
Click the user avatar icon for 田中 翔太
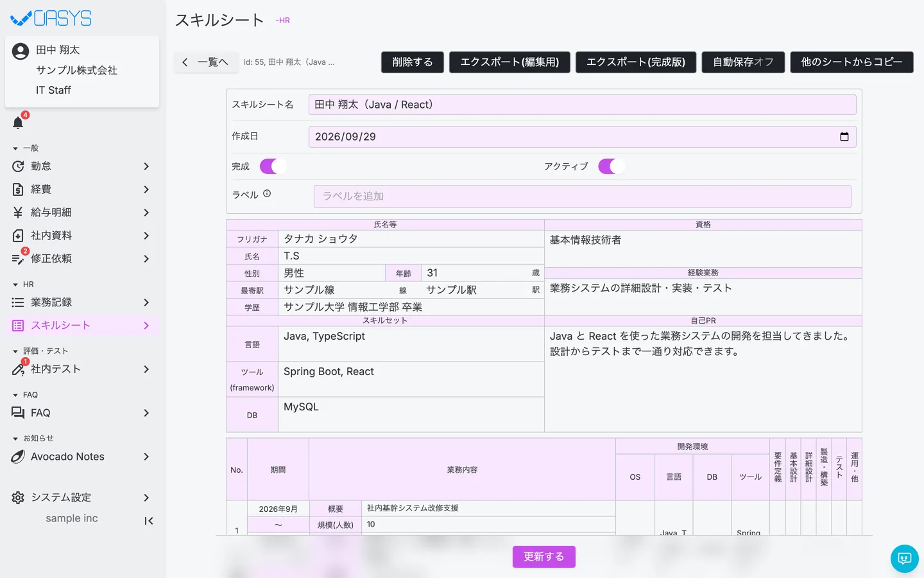[x=21, y=51]
